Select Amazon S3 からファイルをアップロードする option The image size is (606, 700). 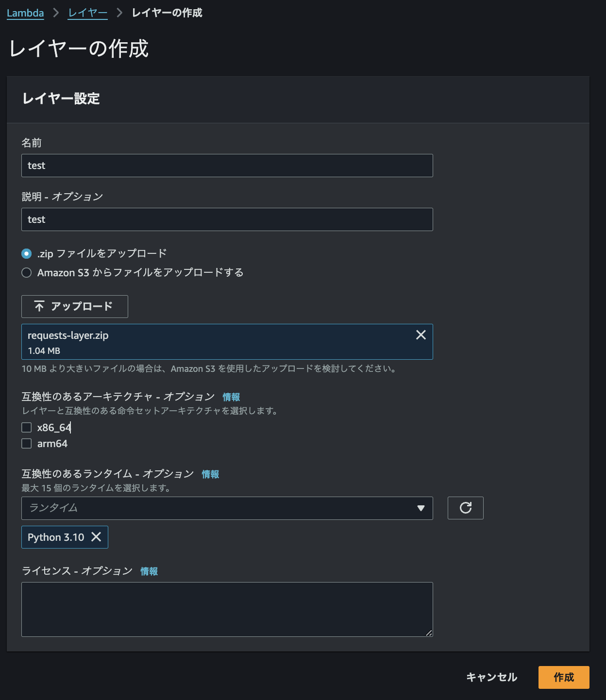(x=27, y=273)
